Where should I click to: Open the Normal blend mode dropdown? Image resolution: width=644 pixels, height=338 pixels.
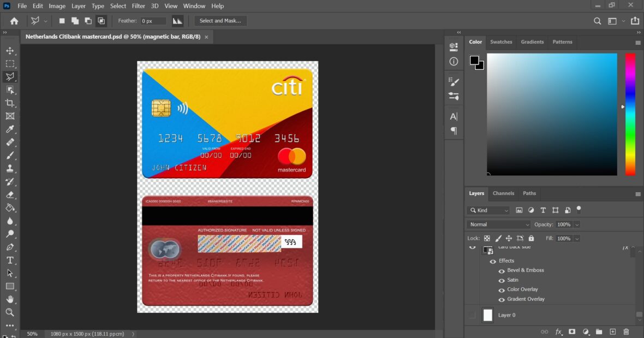click(499, 224)
